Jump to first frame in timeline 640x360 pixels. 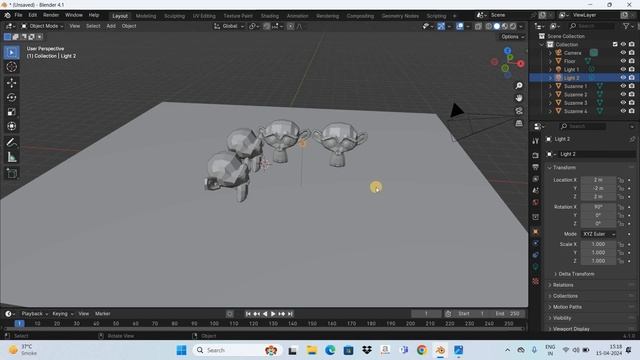pos(248,313)
